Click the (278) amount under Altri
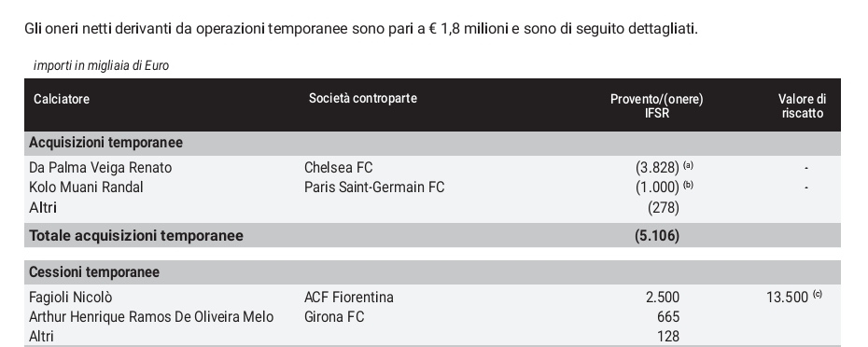 664,208
